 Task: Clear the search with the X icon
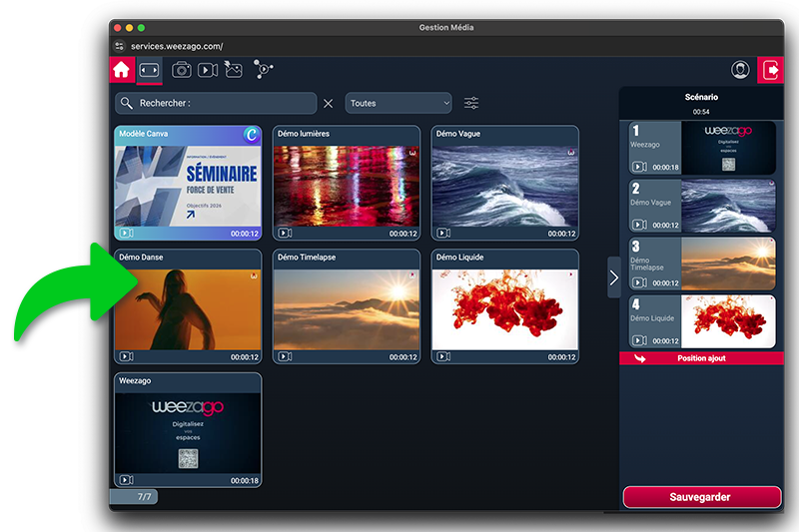click(329, 103)
